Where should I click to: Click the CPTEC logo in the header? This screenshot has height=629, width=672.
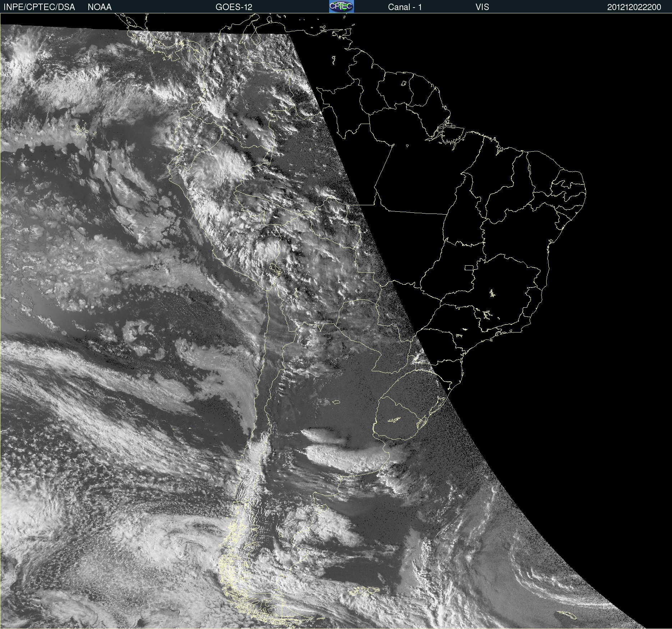click(x=341, y=6)
